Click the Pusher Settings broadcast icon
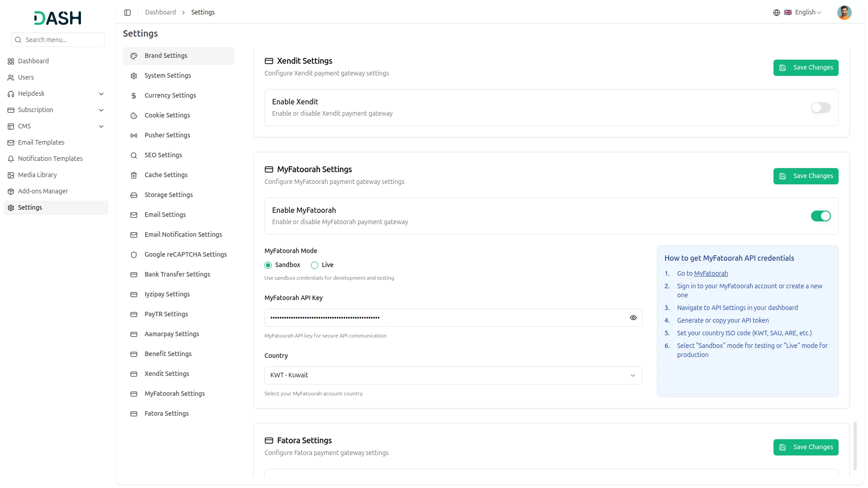868x488 pixels. coord(134,136)
